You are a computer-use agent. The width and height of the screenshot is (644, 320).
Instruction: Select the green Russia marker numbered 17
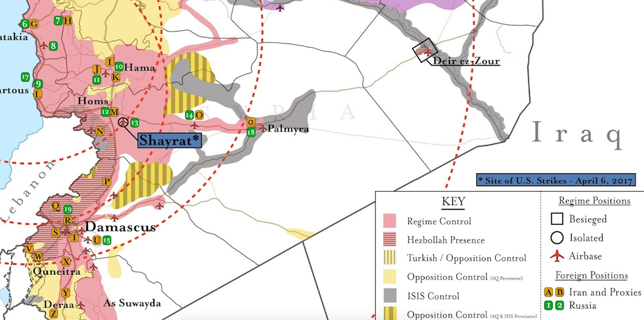[x=25, y=77]
